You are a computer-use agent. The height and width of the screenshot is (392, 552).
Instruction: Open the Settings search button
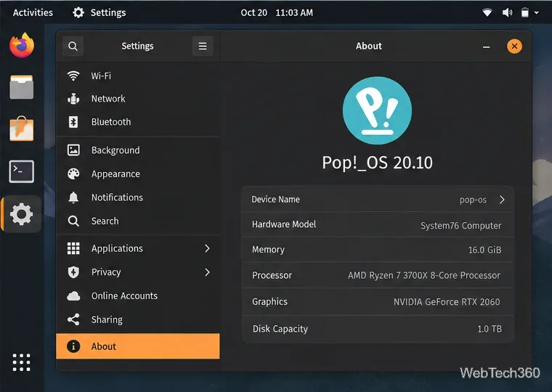(x=73, y=46)
